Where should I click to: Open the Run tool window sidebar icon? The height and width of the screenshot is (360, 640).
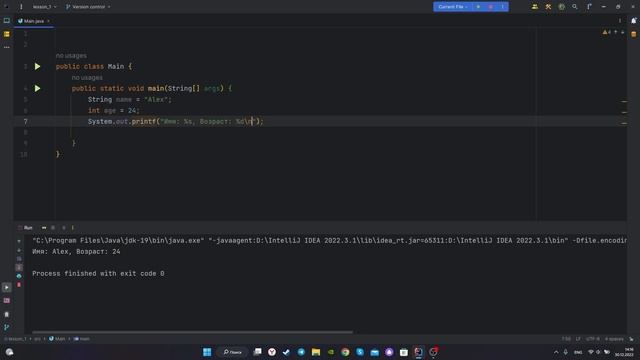7,287
